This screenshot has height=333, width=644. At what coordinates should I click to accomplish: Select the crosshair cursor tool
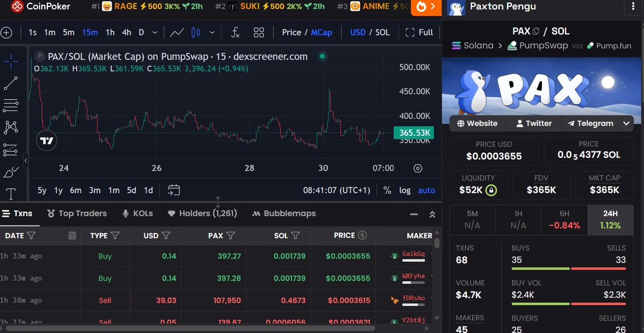point(11,61)
